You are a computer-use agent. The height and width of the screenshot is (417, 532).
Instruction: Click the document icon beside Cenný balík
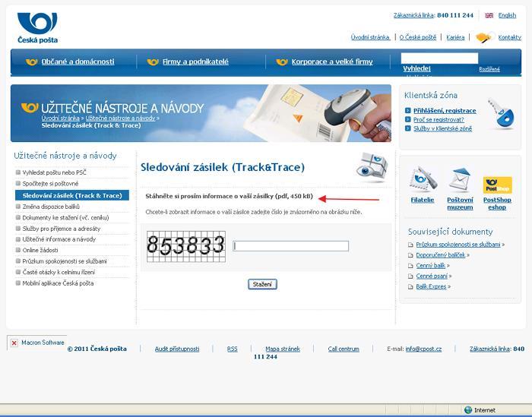pyautogui.click(x=410, y=266)
